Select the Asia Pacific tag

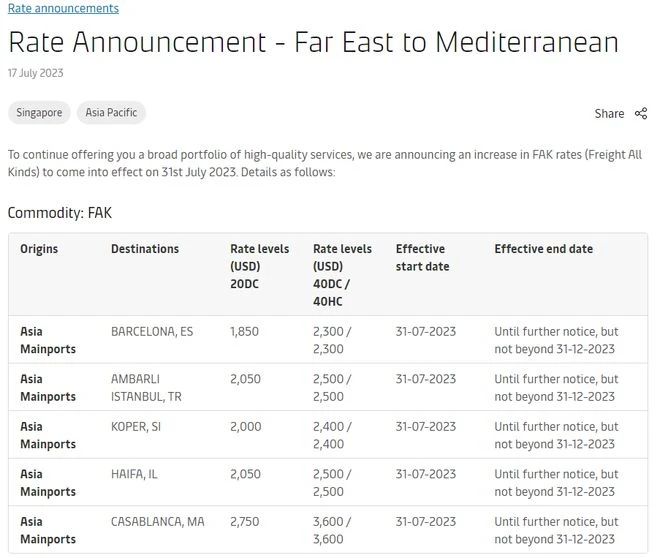click(111, 113)
